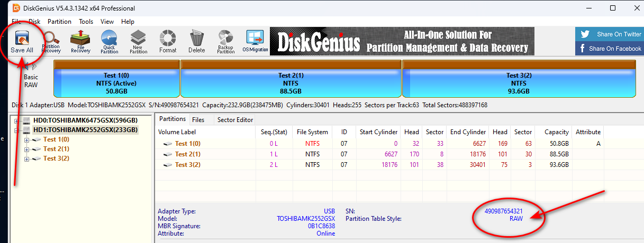The image size is (644, 243).
Task: Switch to the Sector Editor tab
Action: pyautogui.click(x=235, y=120)
